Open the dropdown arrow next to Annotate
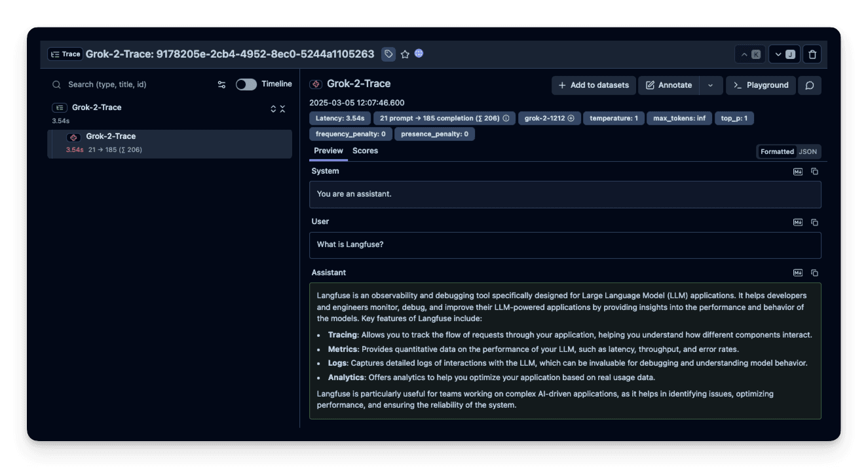This screenshot has width=868, height=468. click(x=711, y=85)
